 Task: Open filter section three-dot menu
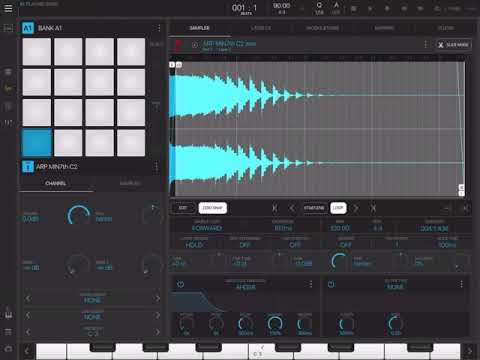(461, 284)
